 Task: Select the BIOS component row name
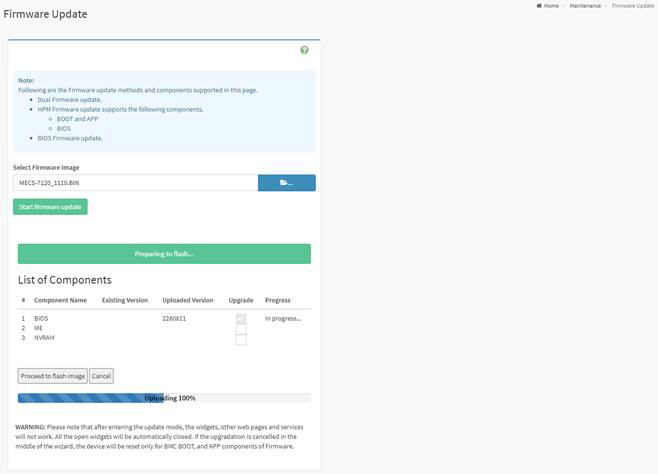pyautogui.click(x=41, y=318)
